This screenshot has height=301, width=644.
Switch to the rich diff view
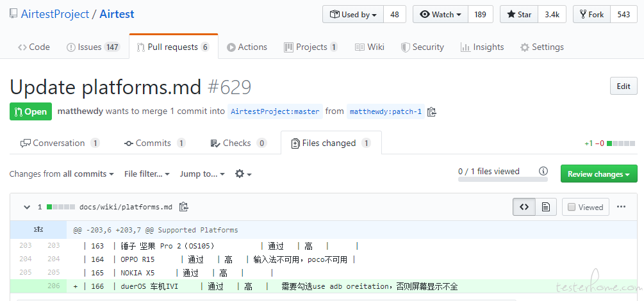point(546,207)
